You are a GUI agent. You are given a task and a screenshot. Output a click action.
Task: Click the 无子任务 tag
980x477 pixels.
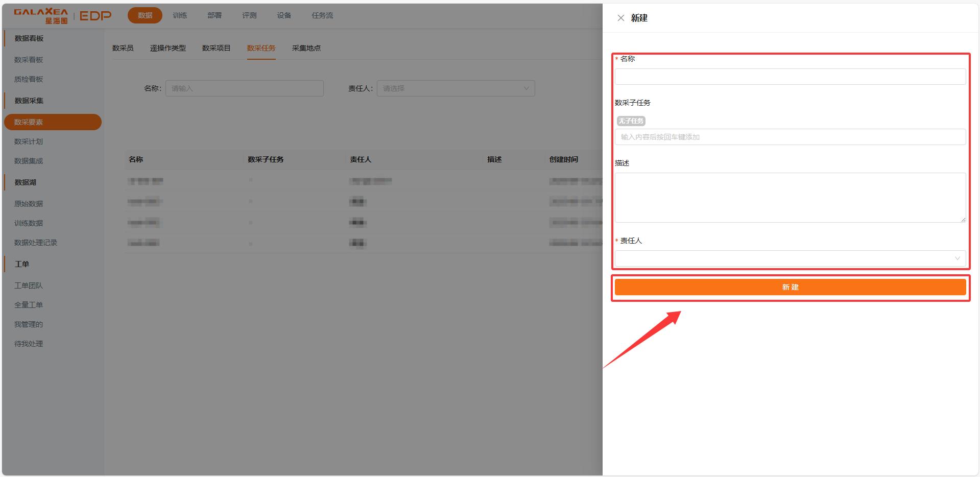click(631, 121)
